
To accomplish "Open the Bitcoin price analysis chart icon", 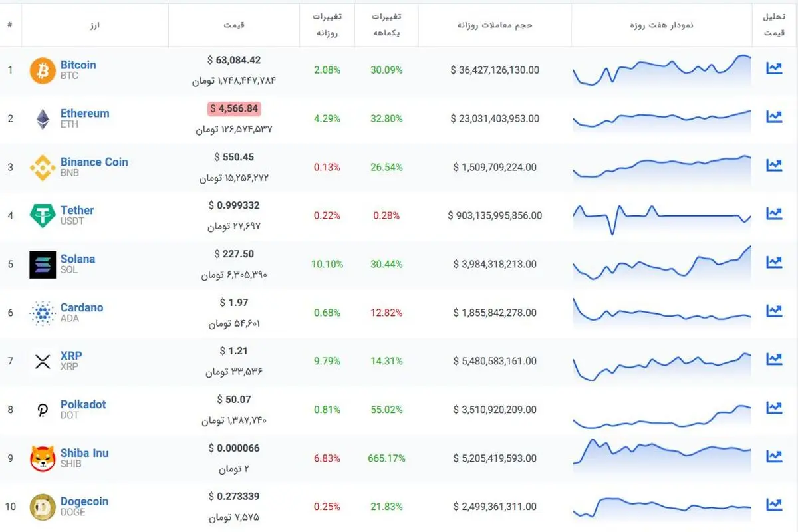I will (x=774, y=68).
